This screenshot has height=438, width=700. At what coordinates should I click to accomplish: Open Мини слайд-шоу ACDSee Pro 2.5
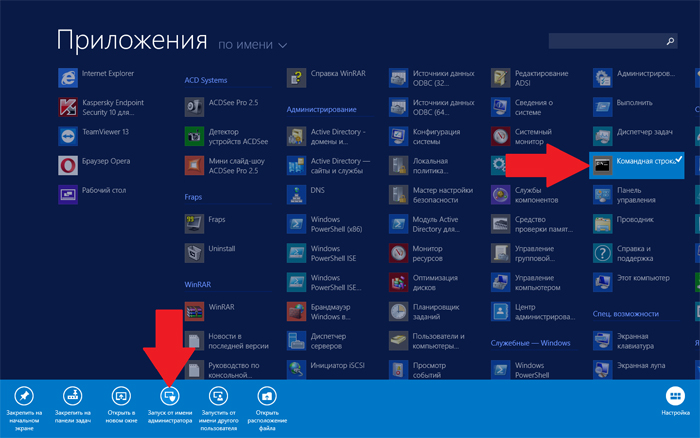[194, 166]
